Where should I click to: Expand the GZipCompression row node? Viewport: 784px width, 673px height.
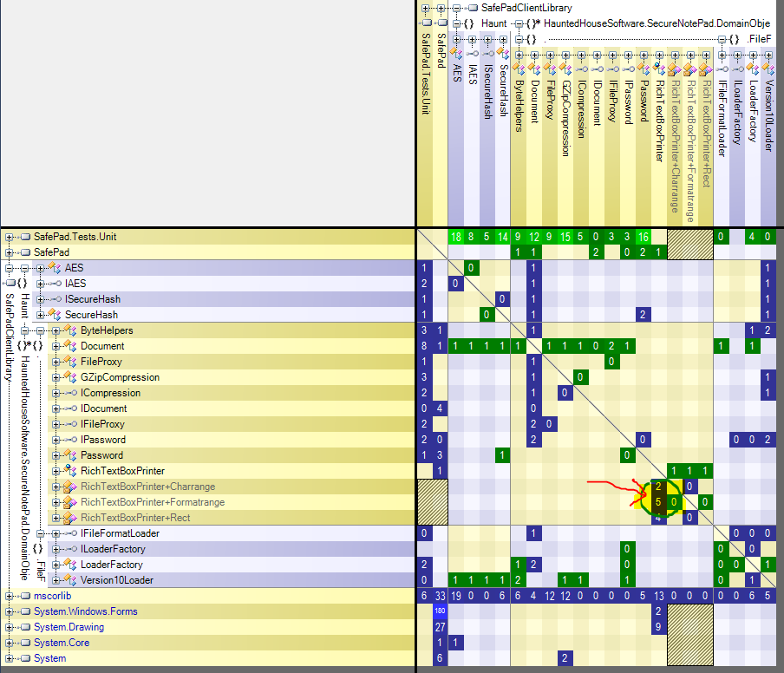click(x=56, y=377)
